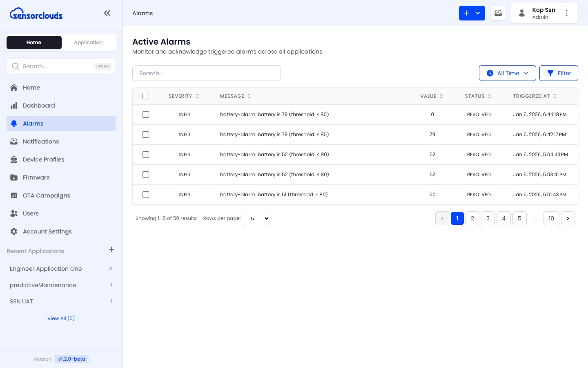Toggle the select-all alarms checkbox

pyautogui.click(x=146, y=96)
